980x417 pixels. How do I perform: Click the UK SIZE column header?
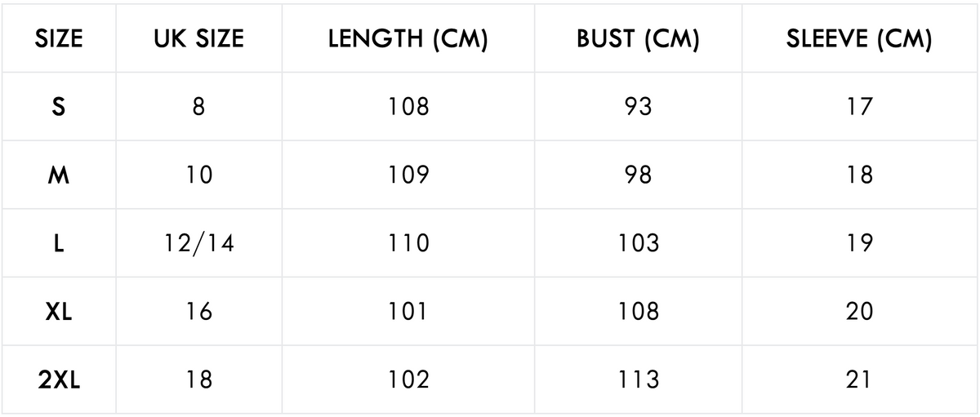(198, 39)
